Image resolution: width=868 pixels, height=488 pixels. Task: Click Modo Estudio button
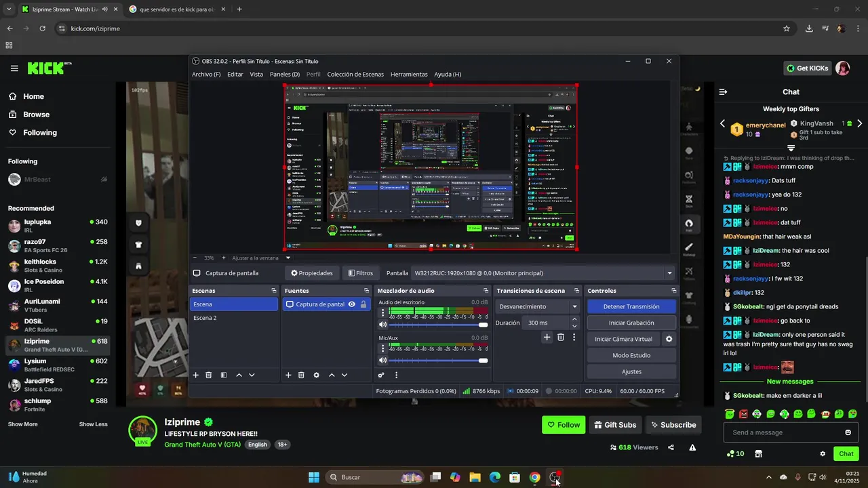(x=631, y=355)
